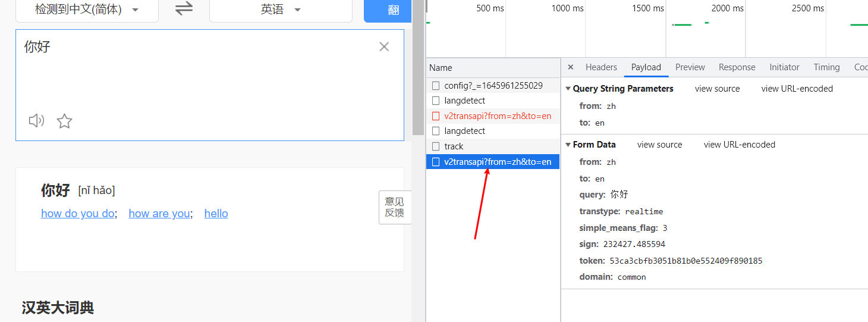Click the query value 你好 in Form Data

coord(619,195)
